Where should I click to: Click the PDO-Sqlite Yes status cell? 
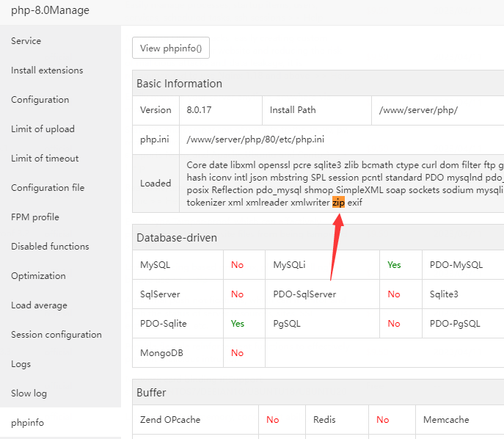[x=237, y=323]
